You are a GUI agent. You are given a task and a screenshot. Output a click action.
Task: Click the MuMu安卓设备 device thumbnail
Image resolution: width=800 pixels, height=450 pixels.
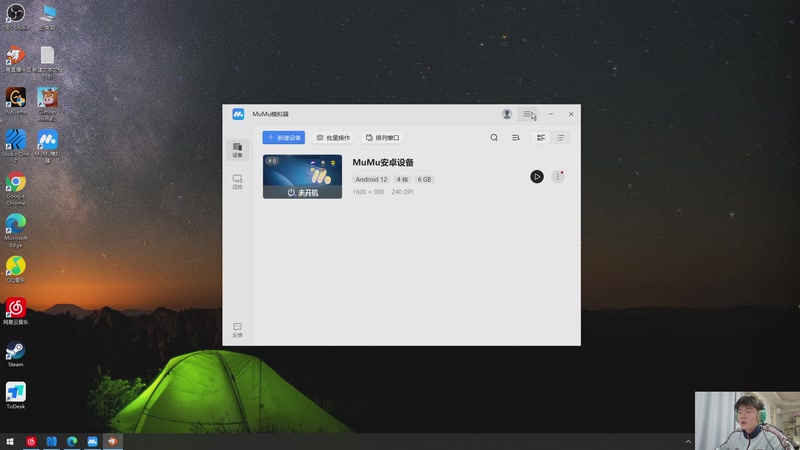tap(303, 177)
